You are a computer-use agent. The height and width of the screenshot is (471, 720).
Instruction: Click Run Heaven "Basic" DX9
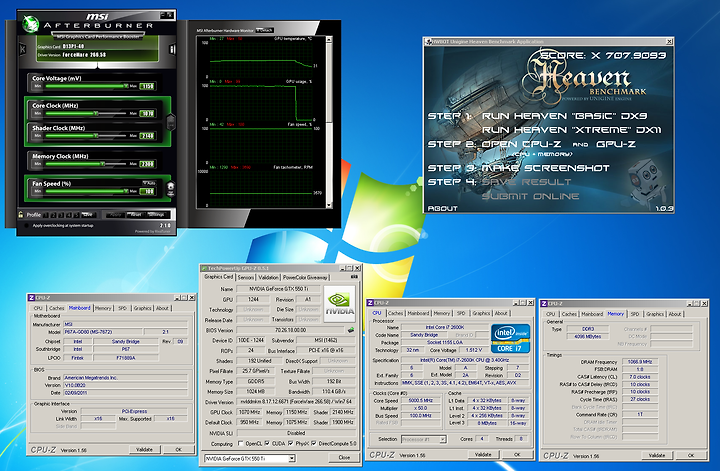pyautogui.click(x=564, y=116)
